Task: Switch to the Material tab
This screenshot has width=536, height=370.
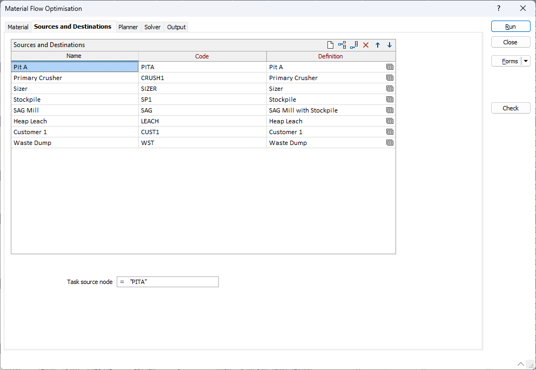Action: pyautogui.click(x=18, y=27)
